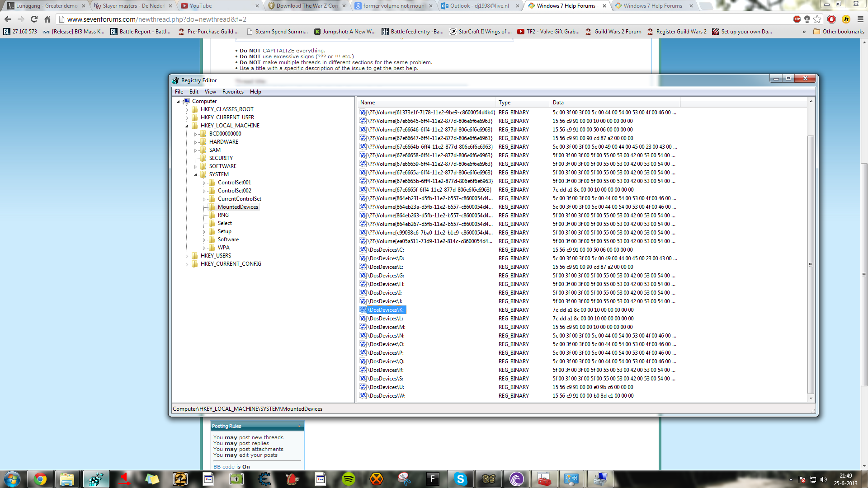This screenshot has height=488, width=868.
Task: Collapse the Computer root node
Action: 178,102
